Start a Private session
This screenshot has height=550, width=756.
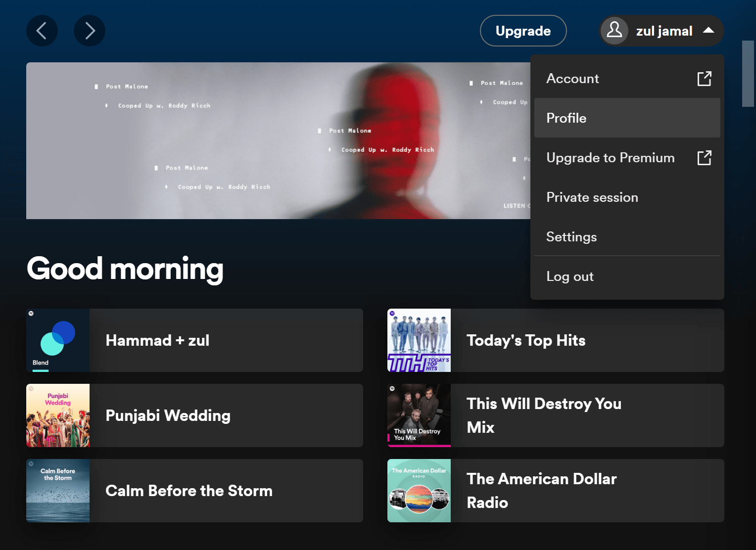pyautogui.click(x=627, y=197)
